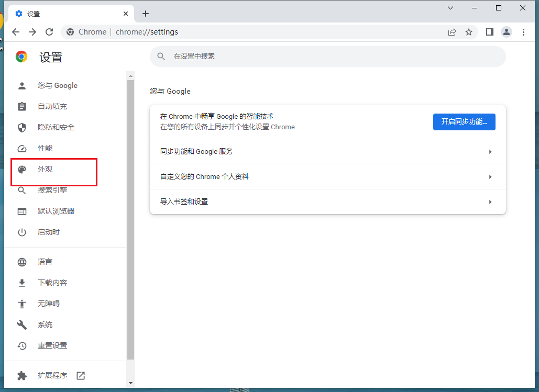Click the forward navigation arrow
Image resolution: width=539 pixels, height=392 pixels.
click(32, 32)
